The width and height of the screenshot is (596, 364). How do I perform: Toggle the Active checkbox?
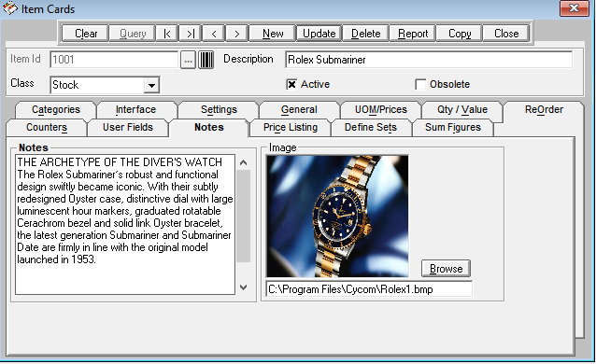(291, 84)
